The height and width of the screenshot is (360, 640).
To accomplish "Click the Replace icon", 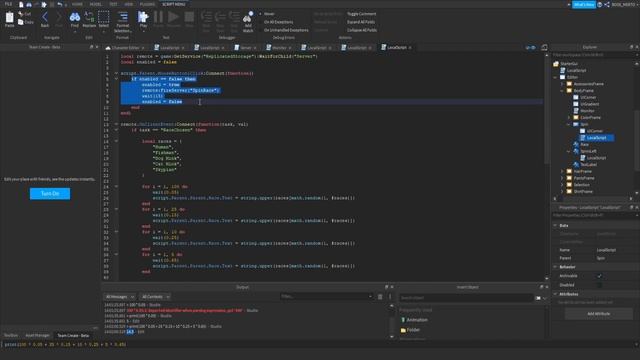I will click(x=89, y=17).
